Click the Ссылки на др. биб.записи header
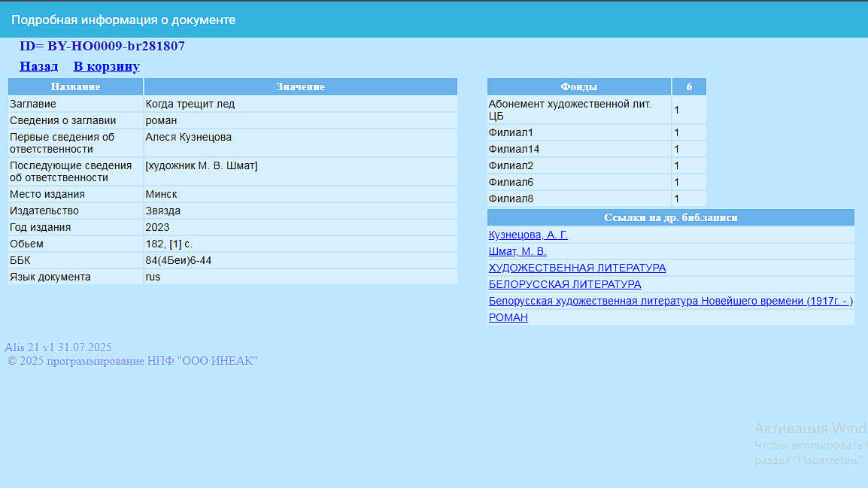This screenshot has height=488, width=868. point(671,217)
